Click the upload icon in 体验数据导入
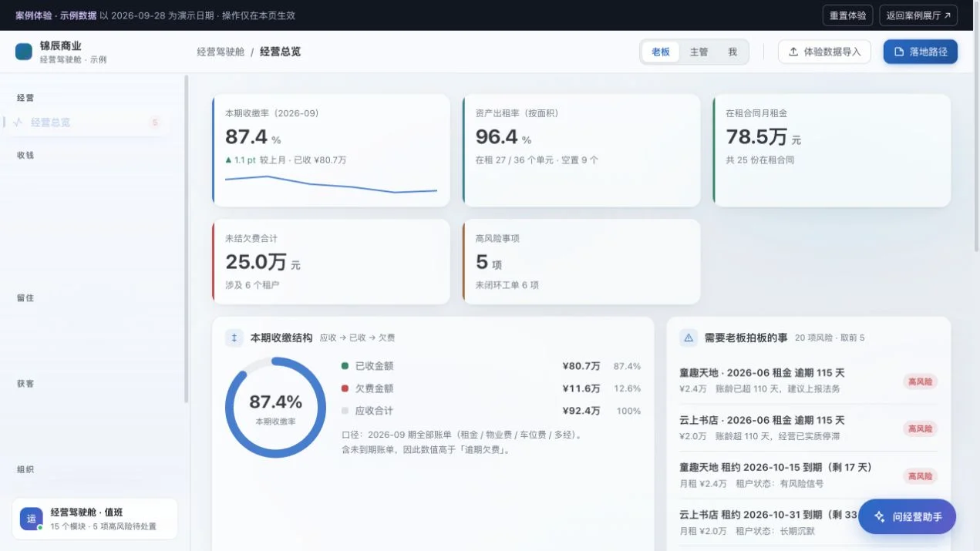980x551 pixels. pos(793,52)
